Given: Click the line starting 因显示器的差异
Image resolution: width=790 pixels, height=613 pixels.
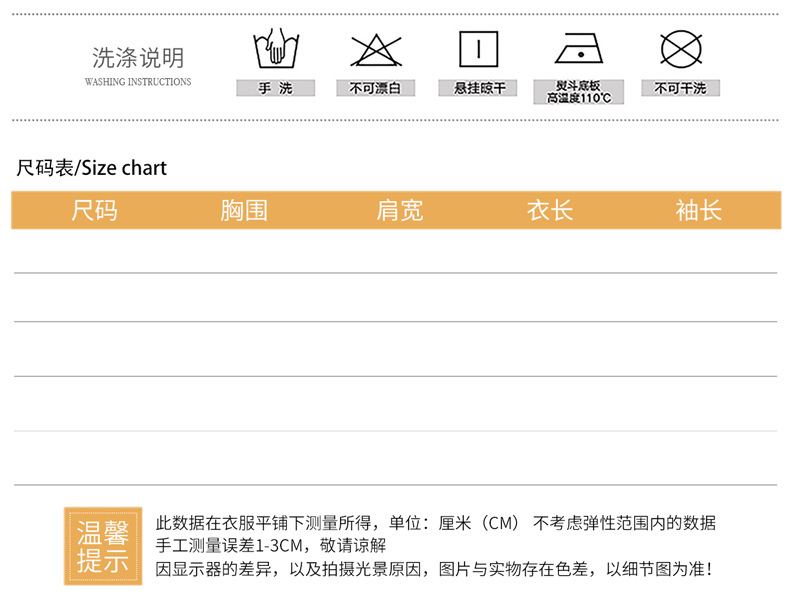Looking at the screenshot, I should (x=434, y=569).
